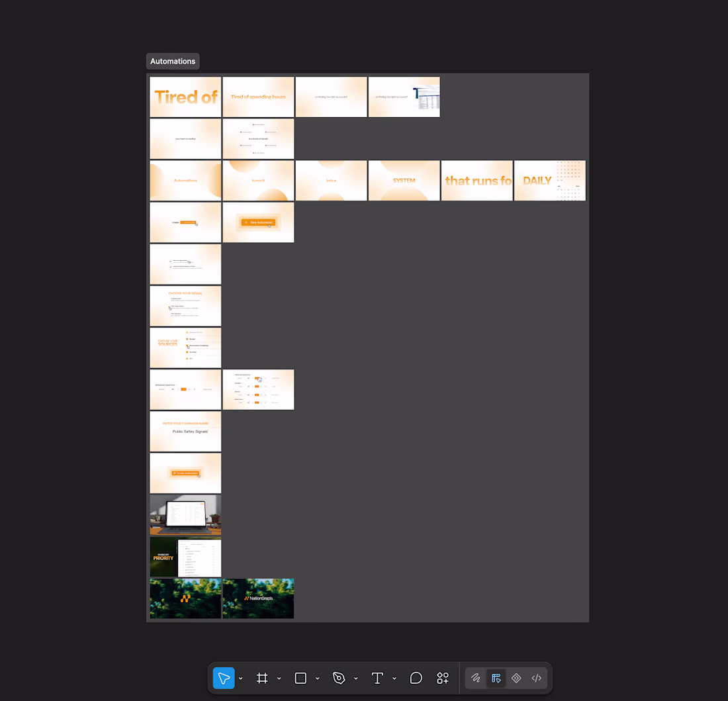The width and height of the screenshot is (728, 701).
Task: Select the 'right accounts' frame with spreadsheet
Action: pos(404,97)
